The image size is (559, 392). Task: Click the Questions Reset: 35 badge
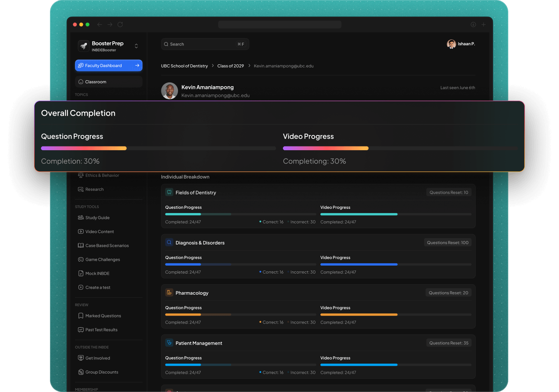[x=449, y=343]
